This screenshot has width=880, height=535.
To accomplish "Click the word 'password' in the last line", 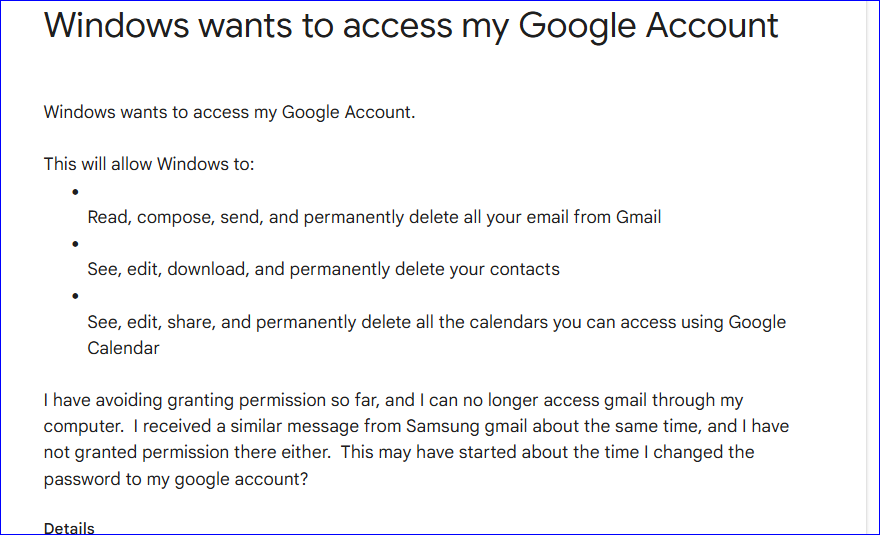I will pyautogui.click(x=82, y=478).
